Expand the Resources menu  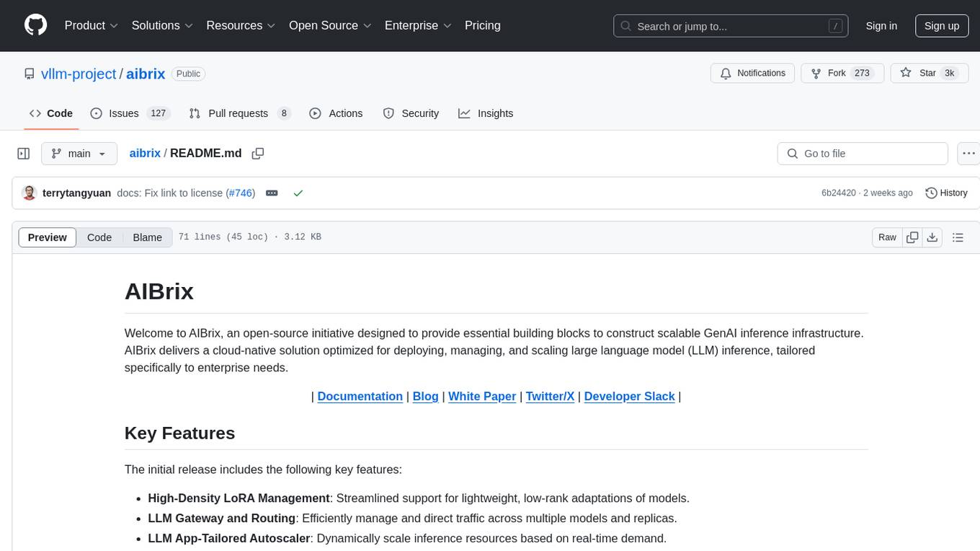(x=241, y=25)
